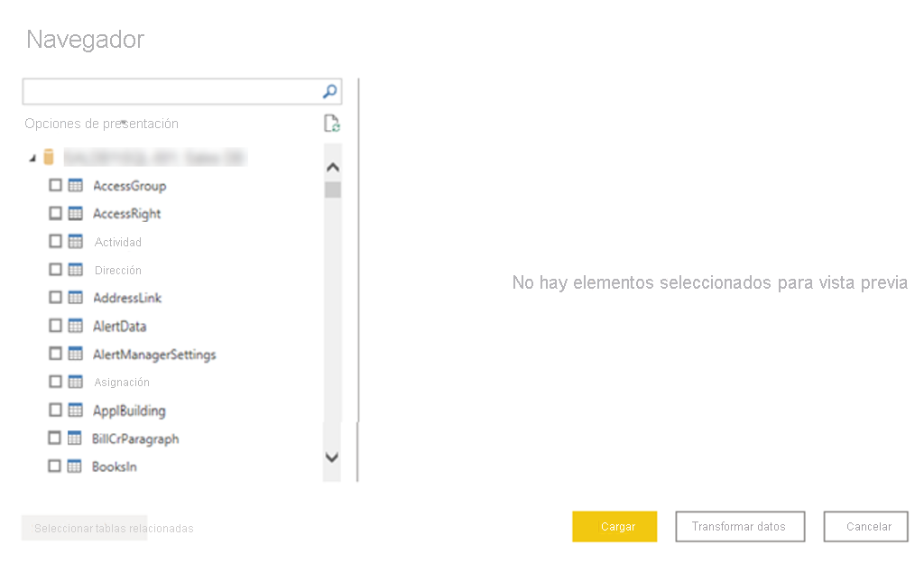Click the search magnifier icon

(330, 91)
